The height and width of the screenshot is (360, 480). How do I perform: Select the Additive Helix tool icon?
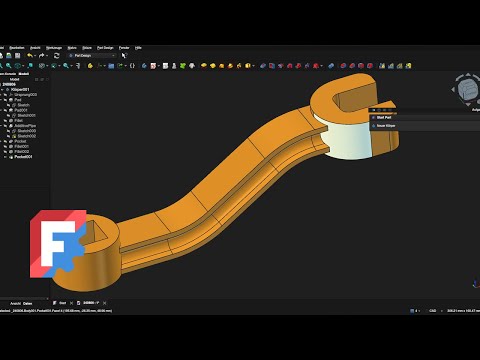(x=239, y=66)
